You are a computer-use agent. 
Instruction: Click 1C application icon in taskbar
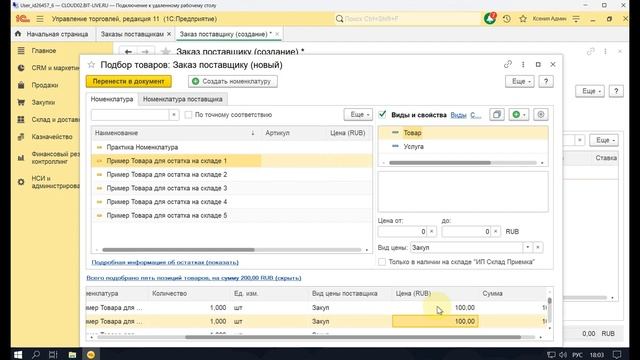coord(91,355)
